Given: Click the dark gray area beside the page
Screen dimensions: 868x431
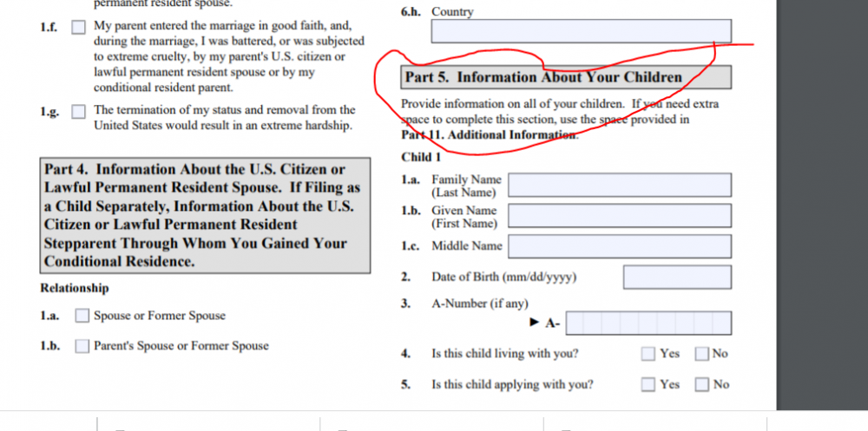Looking at the screenshot, I should pyautogui.click(x=820, y=217).
